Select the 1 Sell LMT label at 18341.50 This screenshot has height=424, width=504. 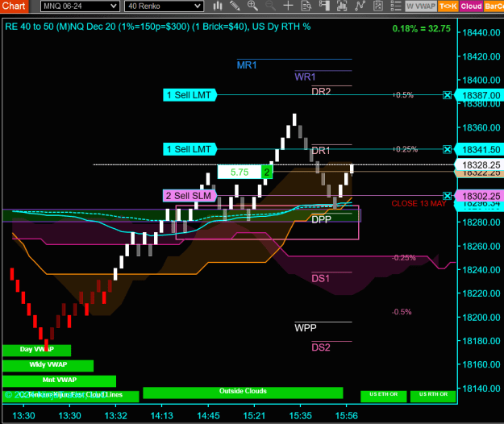[190, 149]
